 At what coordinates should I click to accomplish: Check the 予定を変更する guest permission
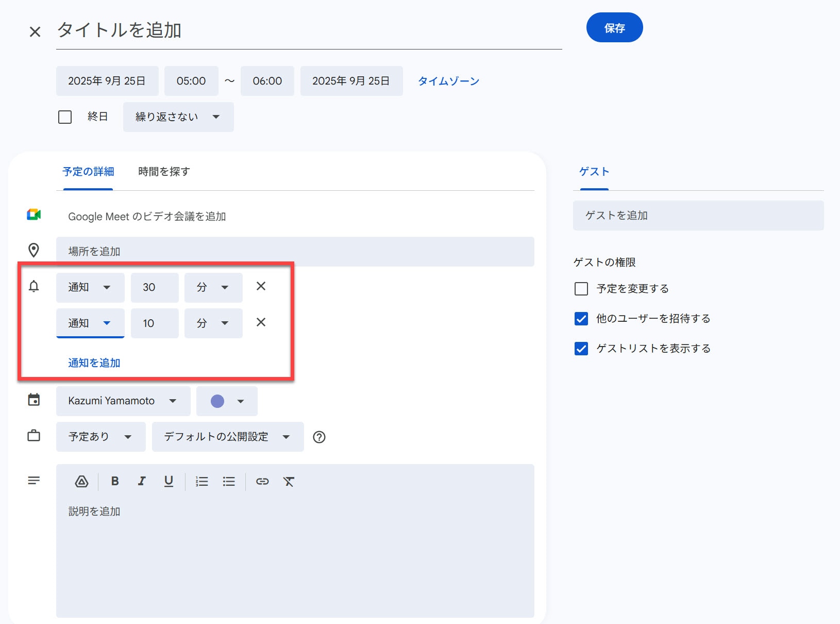pyautogui.click(x=581, y=289)
